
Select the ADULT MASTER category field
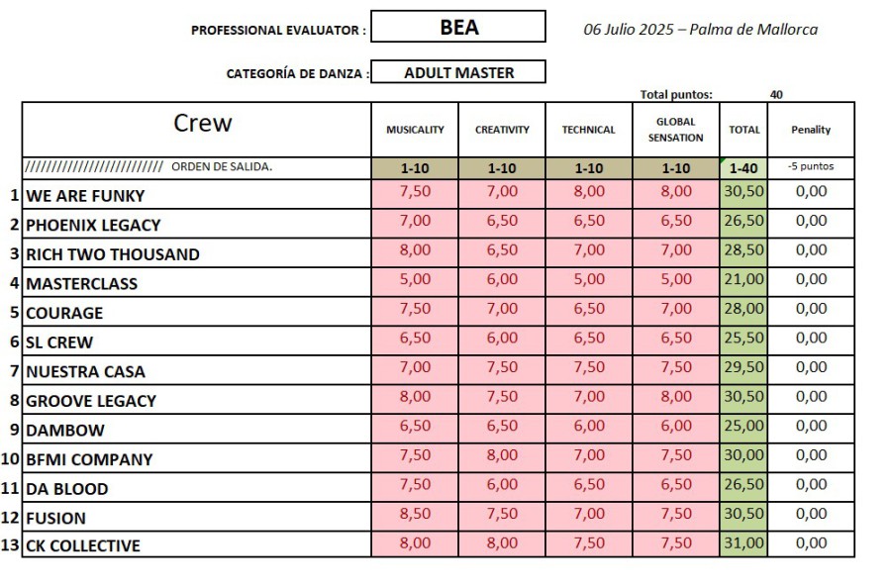458,72
